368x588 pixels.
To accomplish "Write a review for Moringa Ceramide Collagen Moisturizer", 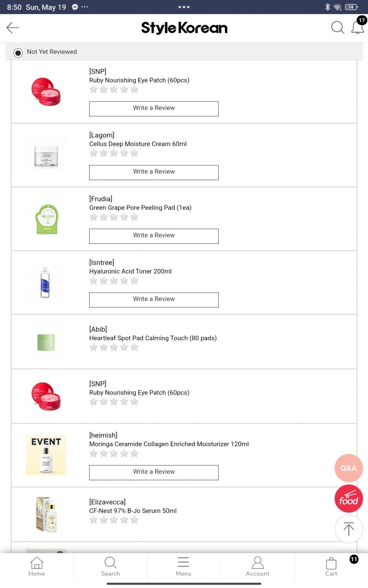I will pyautogui.click(x=154, y=472).
